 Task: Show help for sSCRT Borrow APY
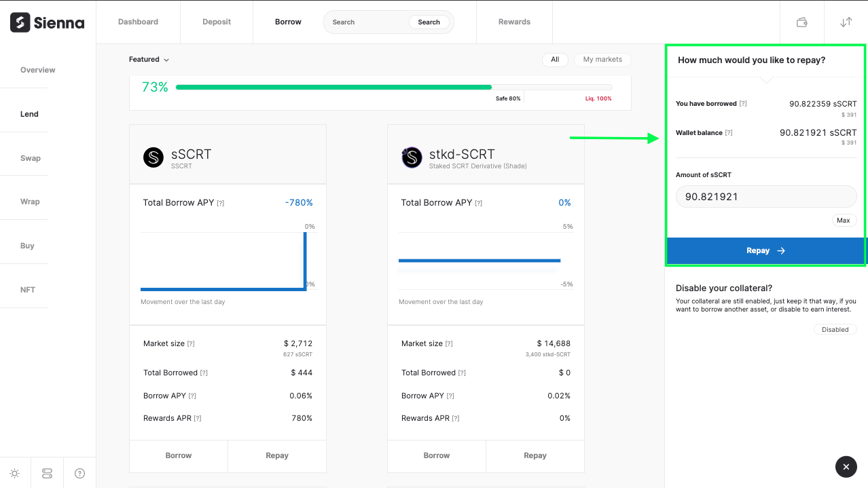tap(192, 396)
